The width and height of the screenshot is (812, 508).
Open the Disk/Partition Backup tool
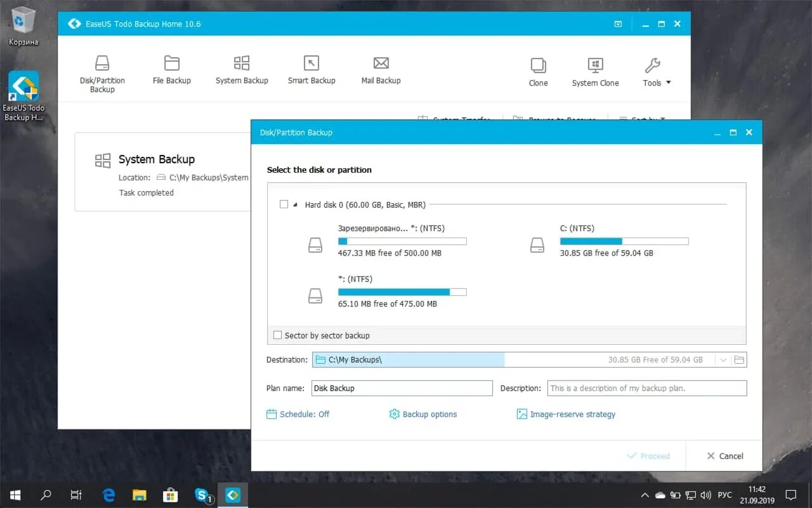(x=102, y=70)
